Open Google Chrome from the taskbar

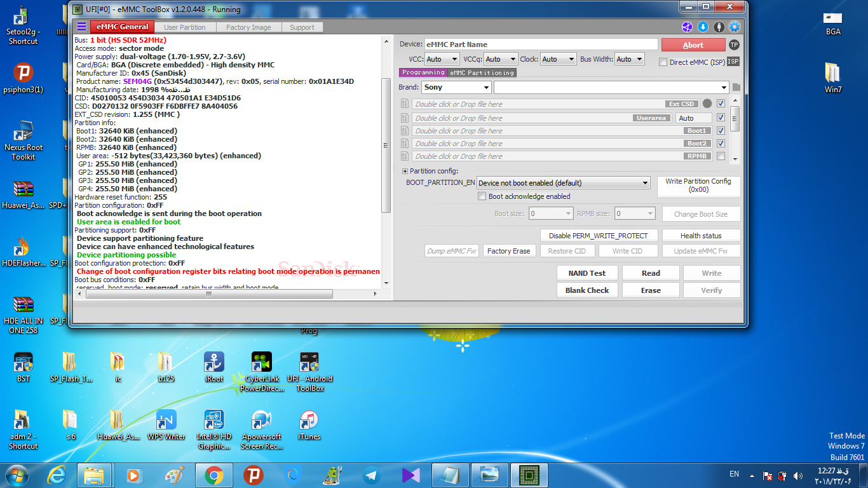pos(214,475)
